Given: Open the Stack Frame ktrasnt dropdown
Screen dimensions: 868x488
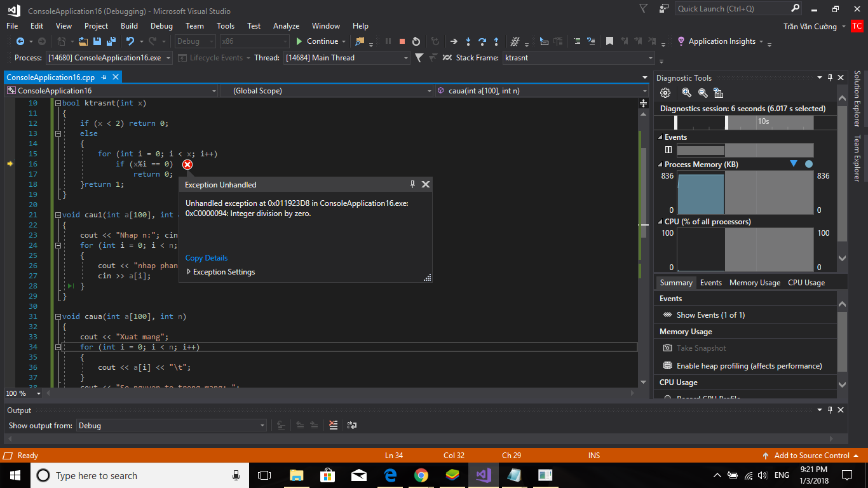Looking at the screenshot, I should (651, 58).
